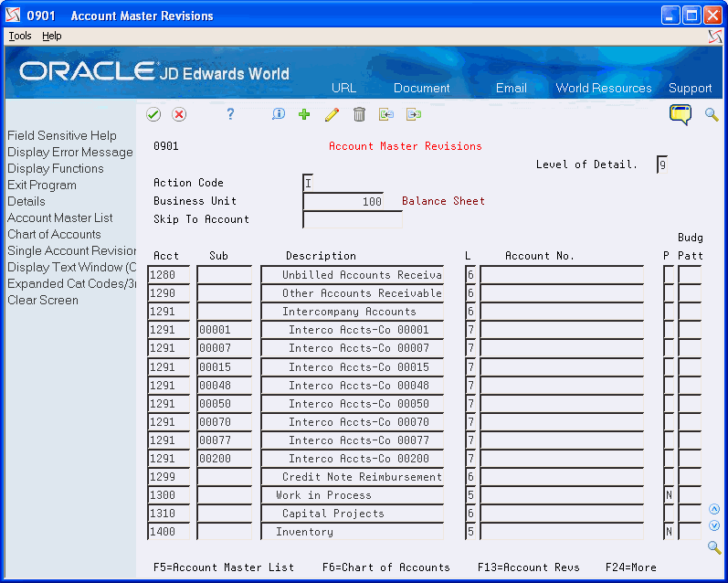Click Level field of Work in Process row
This screenshot has width=728, height=583.
point(470,495)
